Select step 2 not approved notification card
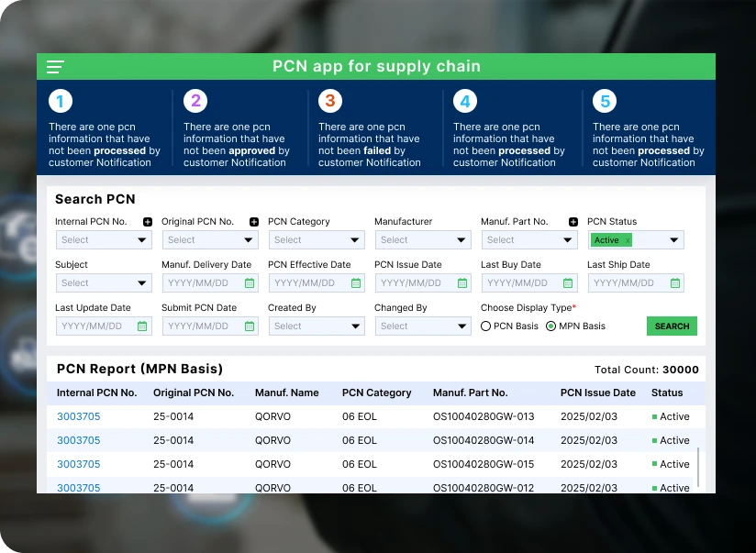This screenshot has width=756, height=553. 239,128
